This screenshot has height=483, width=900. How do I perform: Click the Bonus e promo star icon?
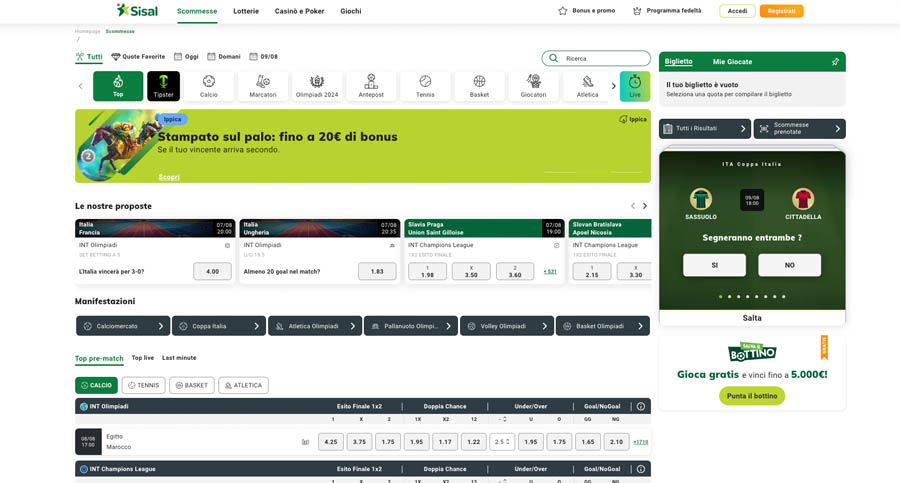click(562, 11)
